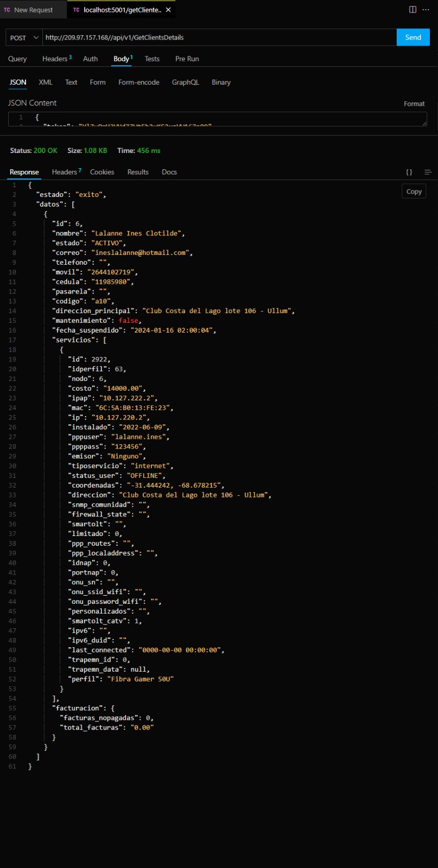
Task: Open the response options lines menu icon
Action: click(428, 172)
